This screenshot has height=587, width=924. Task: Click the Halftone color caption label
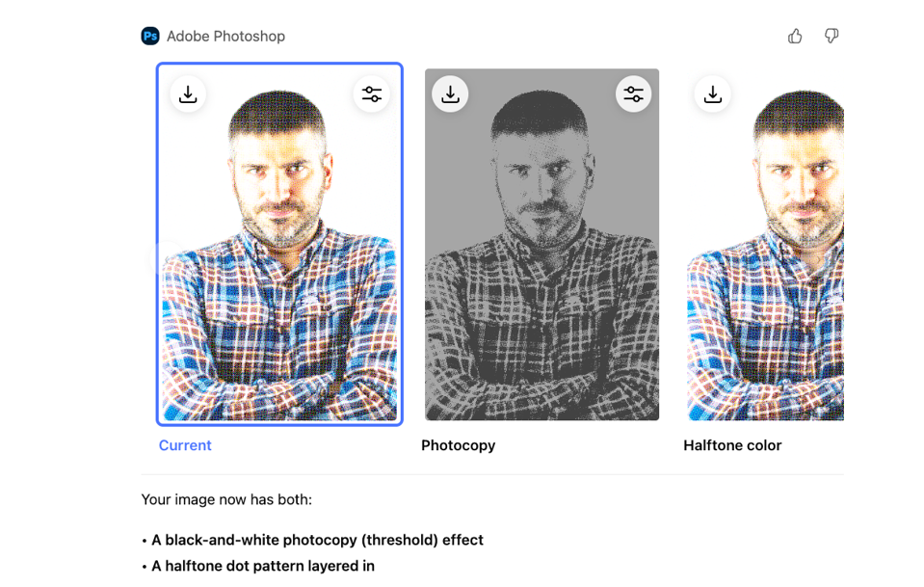pyautogui.click(x=732, y=445)
